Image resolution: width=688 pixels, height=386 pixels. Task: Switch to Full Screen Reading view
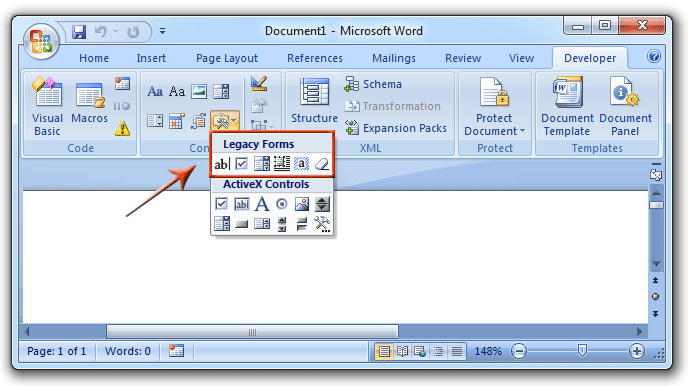tap(402, 351)
